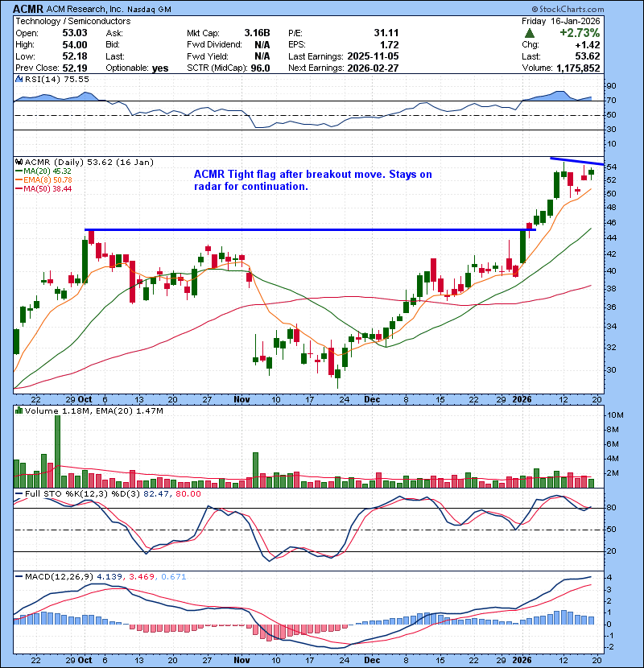This screenshot has height=668, width=644.
Task: Click the green up-arrow change indicator
Action: (x=529, y=33)
